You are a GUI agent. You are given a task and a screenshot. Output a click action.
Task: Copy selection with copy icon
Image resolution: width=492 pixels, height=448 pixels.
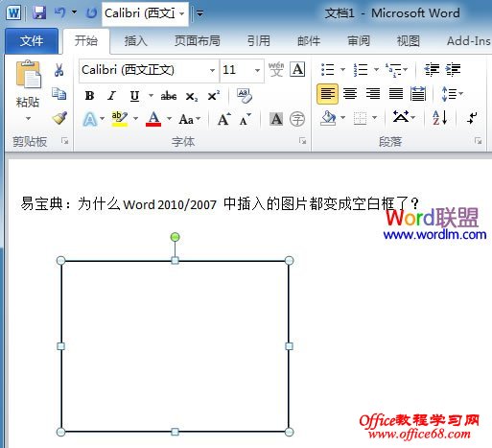click(59, 94)
